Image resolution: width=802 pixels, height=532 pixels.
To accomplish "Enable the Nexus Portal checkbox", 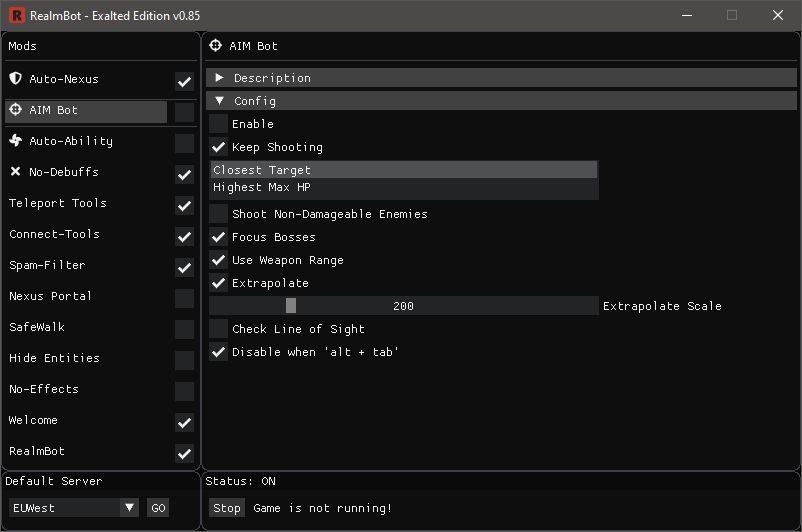I will (184, 298).
